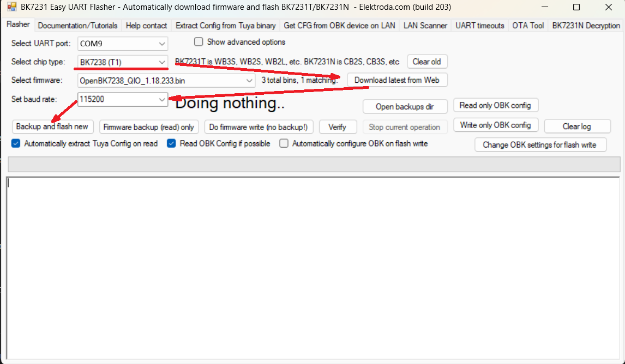Click the '3 total bins, 1 matching' text
625x364 pixels.
click(x=300, y=81)
